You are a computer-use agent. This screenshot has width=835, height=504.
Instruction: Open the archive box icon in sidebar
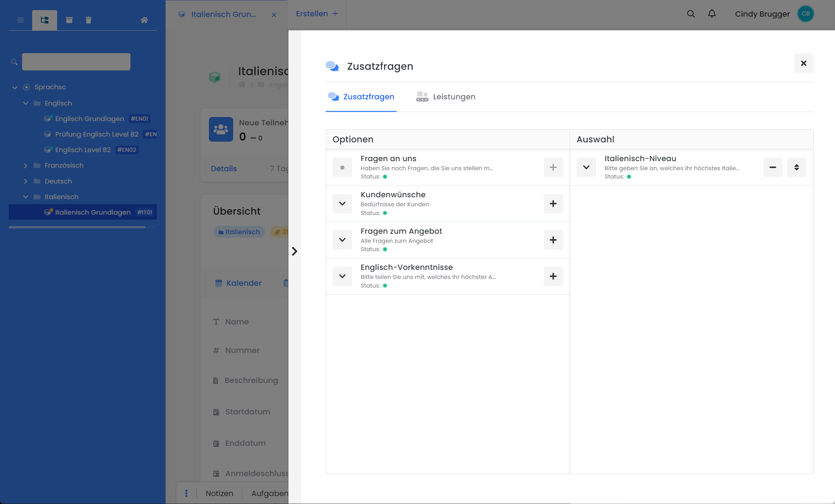(69, 20)
